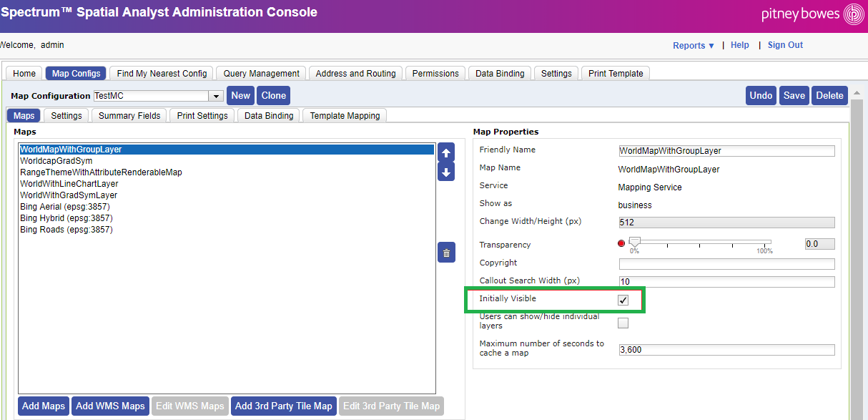Click the Transparency value field

pyautogui.click(x=819, y=244)
